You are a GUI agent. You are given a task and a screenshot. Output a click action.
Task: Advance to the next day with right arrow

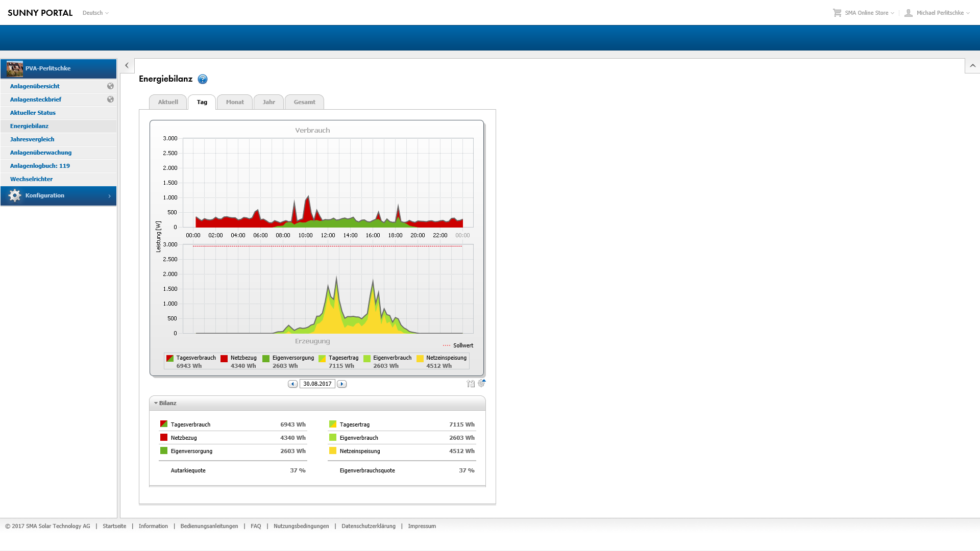click(x=342, y=384)
